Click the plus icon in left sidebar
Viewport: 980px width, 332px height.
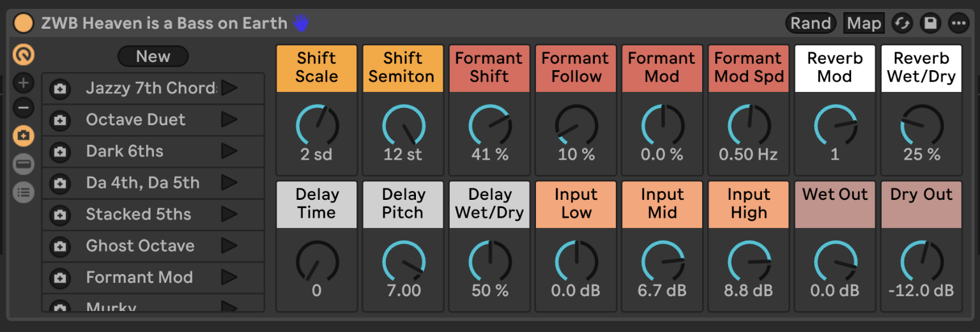tap(24, 82)
